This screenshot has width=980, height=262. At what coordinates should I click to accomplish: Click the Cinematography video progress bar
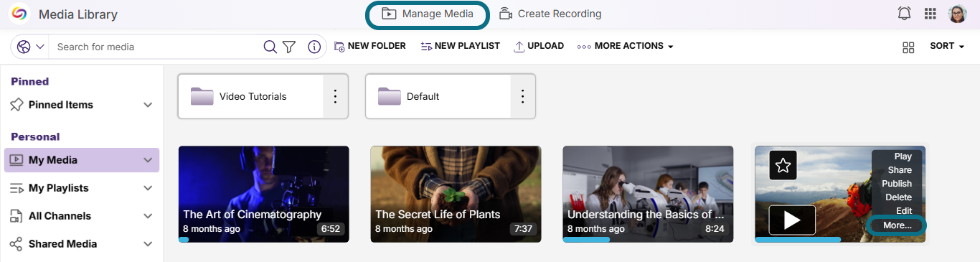pos(184,240)
